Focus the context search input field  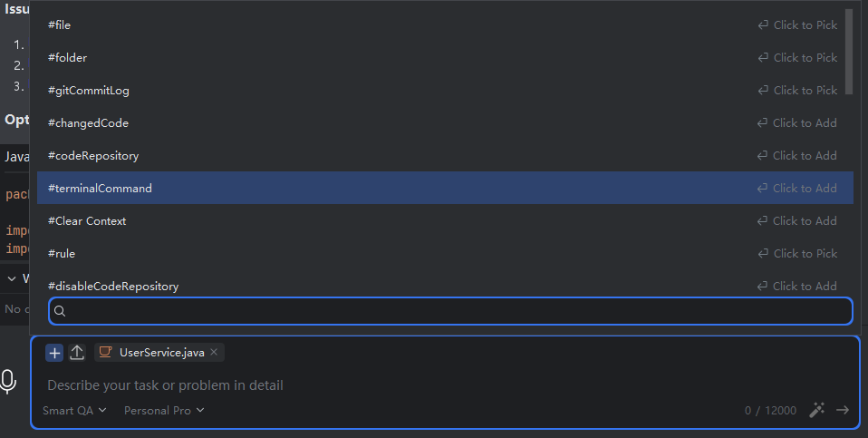coord(453,311)
